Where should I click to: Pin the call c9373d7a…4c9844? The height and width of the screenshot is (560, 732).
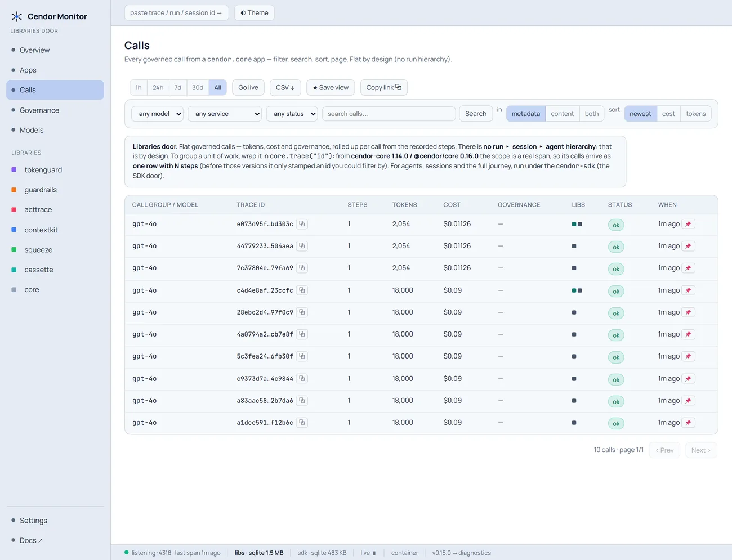(x=688, y=379)
